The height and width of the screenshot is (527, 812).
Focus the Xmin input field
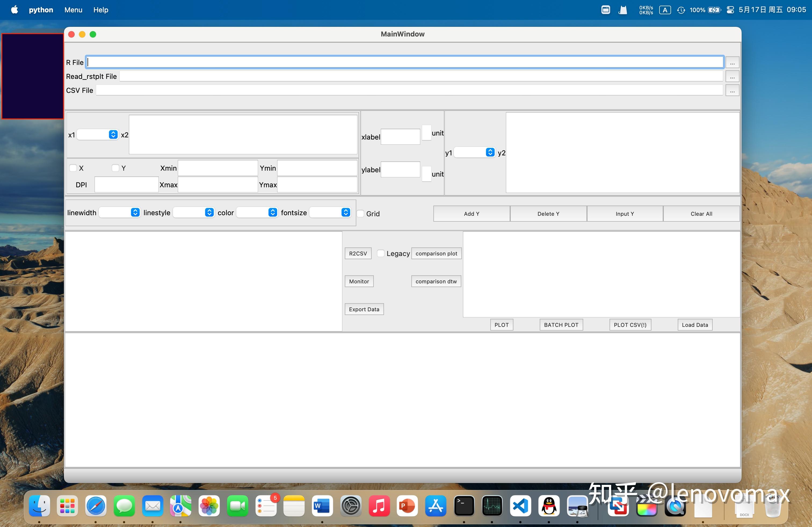click(x=218, y=168)
